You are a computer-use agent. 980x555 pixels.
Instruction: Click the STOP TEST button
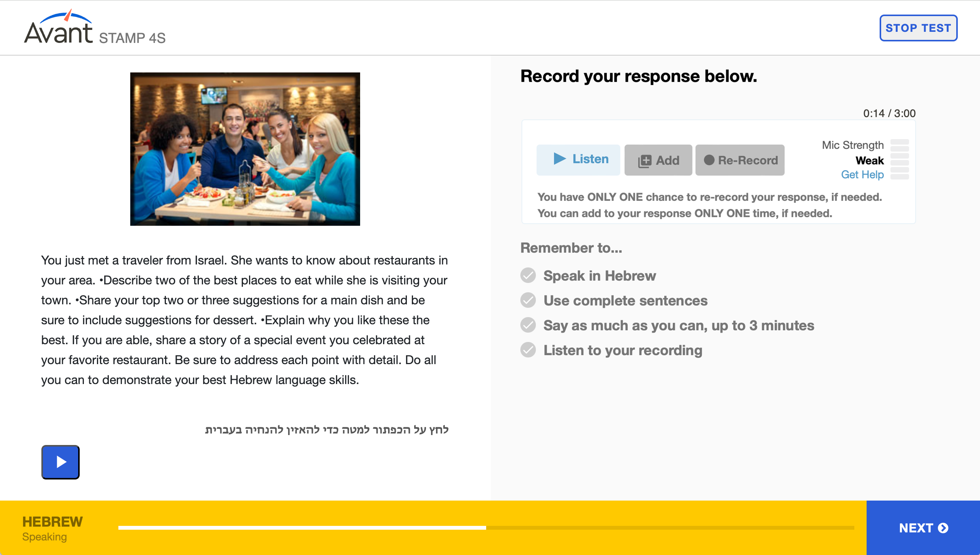tap(918, 28)
